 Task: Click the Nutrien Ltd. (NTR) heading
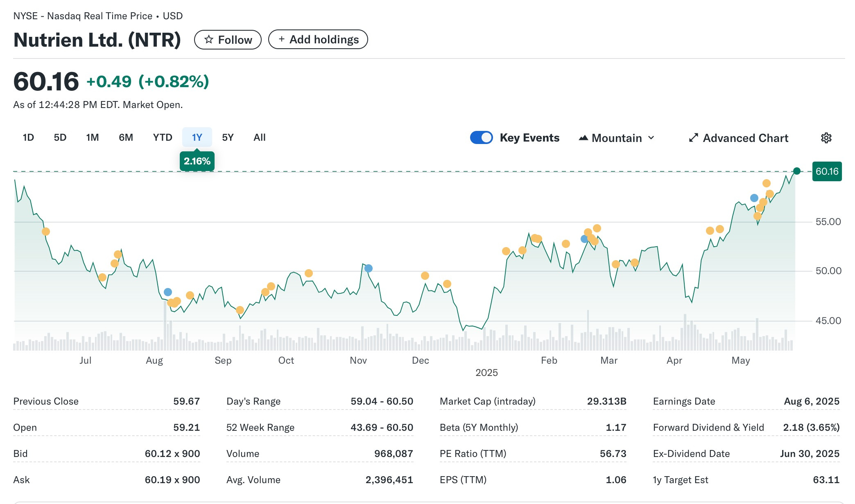[97, 40]
